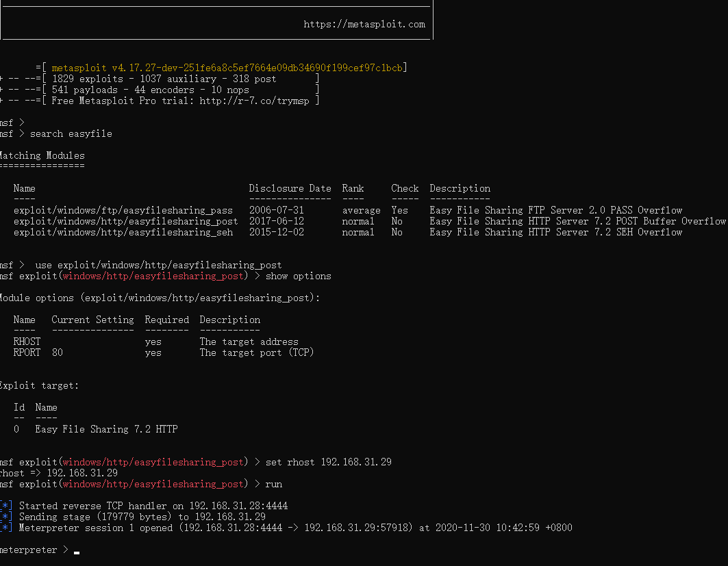Click the 'show options' command text
This screenshot has height=566, width=728.
pyautogui.click(x=298, y=276)
